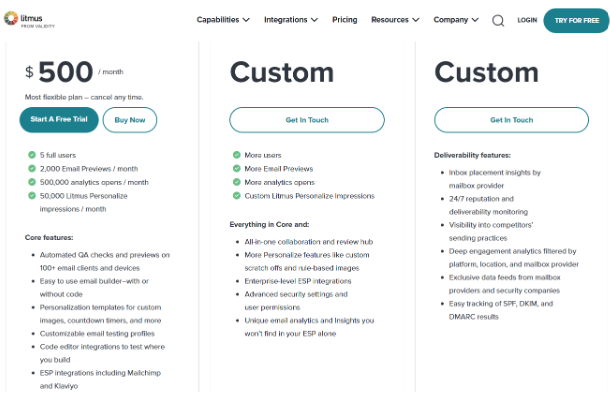
Task: Click green checkmark beside 5 full users
Action: (x=32, y=155)
